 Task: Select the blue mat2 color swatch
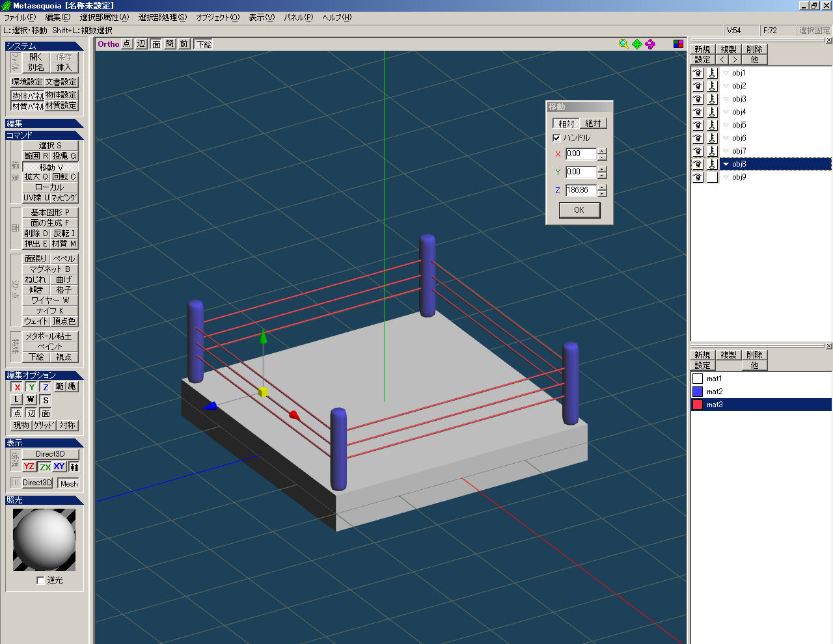698,392
